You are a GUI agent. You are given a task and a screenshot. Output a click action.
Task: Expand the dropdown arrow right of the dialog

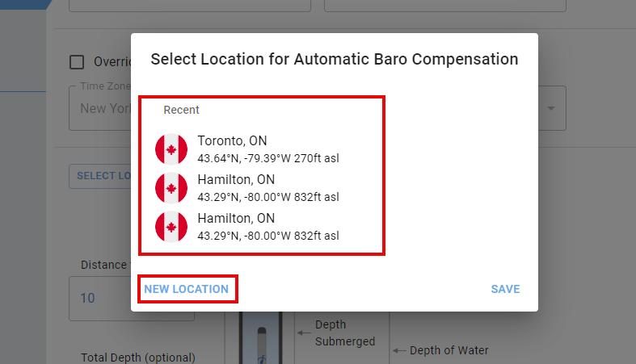point(552,108)
